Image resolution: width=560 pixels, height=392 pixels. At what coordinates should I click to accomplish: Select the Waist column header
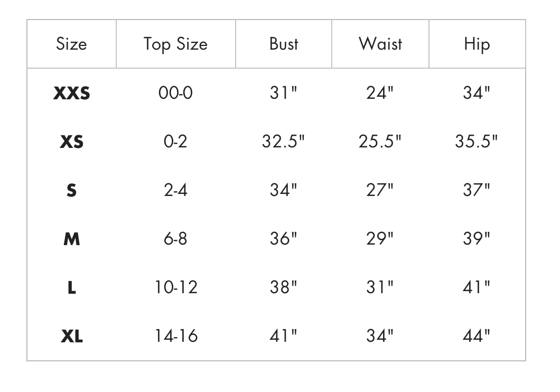click(x=380, y=44)
